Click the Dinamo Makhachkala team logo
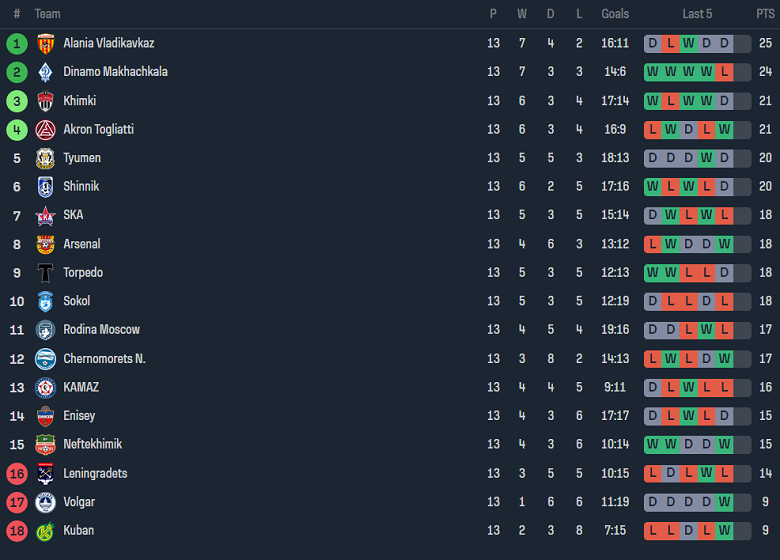Screen dimensions: 780x560 point(45,72)
